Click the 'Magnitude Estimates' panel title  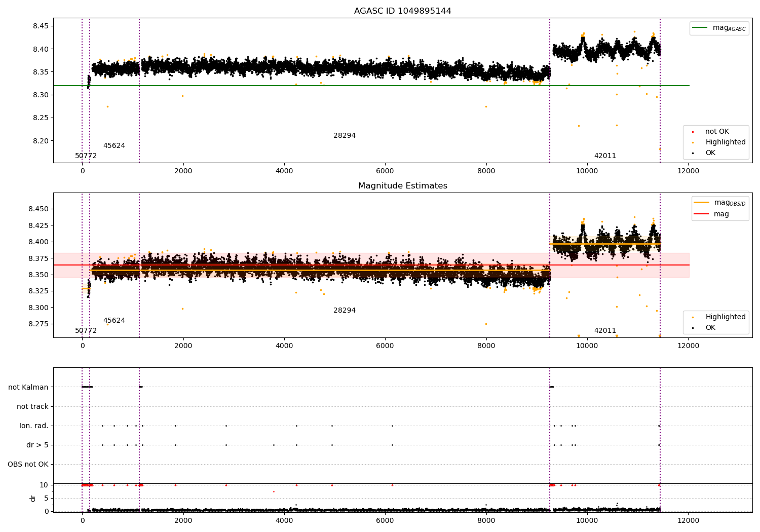coord(402,186)
